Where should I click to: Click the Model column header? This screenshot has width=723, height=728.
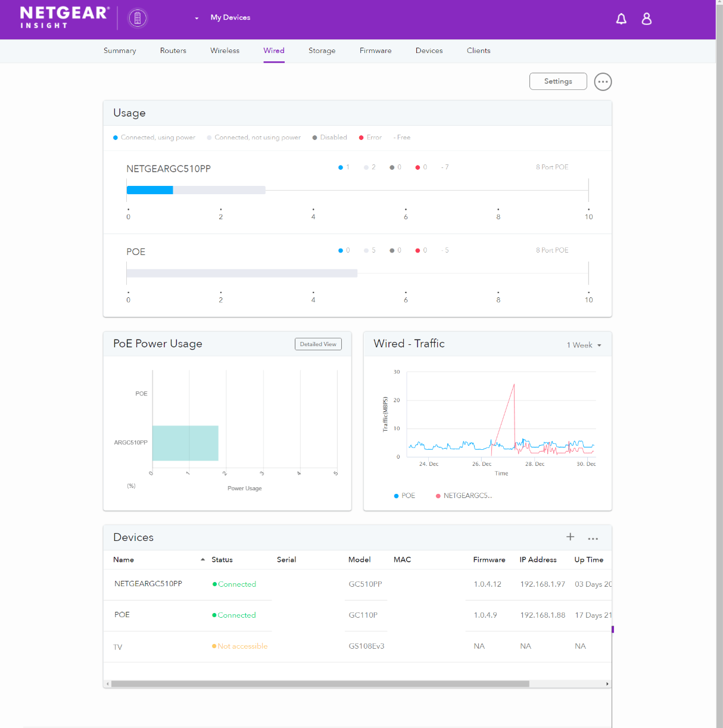pyautogui.click(x=360, y=560)
